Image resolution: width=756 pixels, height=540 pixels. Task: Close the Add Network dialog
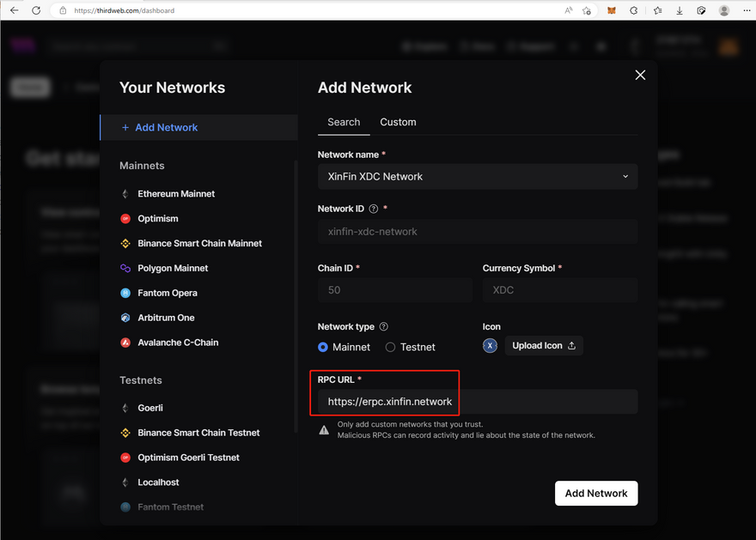(x=640, y=76)
